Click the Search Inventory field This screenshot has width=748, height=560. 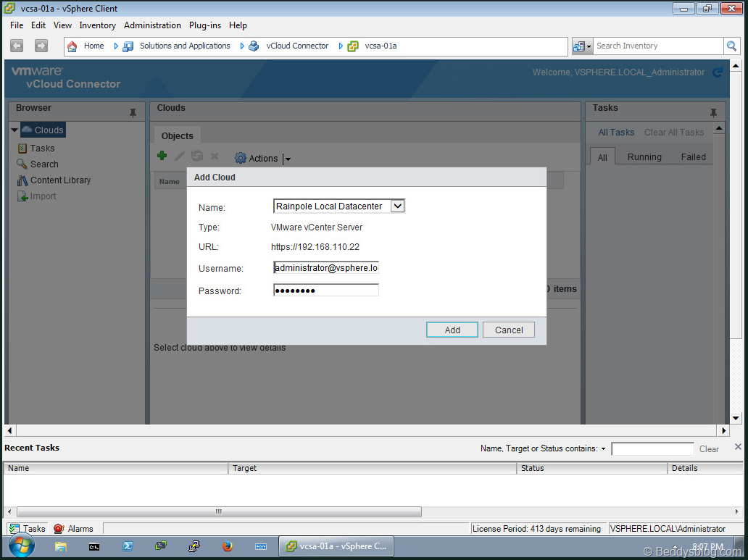[x=658, y=46]
